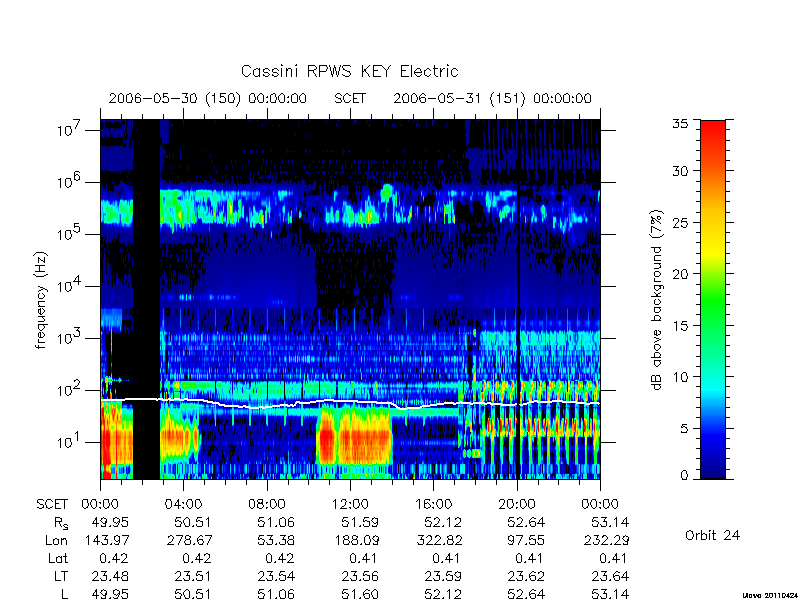
Task: Click the '08:00' time axis label
Action: 267,504
